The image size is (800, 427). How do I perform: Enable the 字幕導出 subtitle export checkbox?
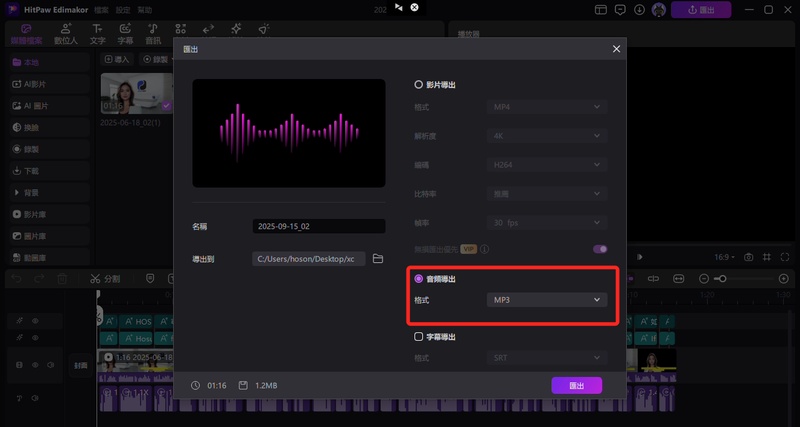(419, 337)
